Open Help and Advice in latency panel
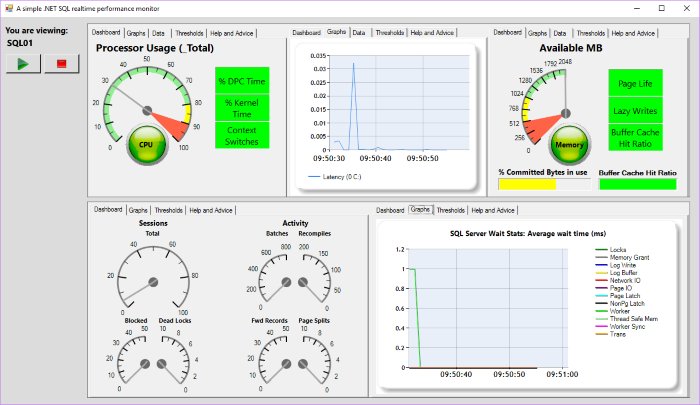700x405 pixels. pos(432,33)
